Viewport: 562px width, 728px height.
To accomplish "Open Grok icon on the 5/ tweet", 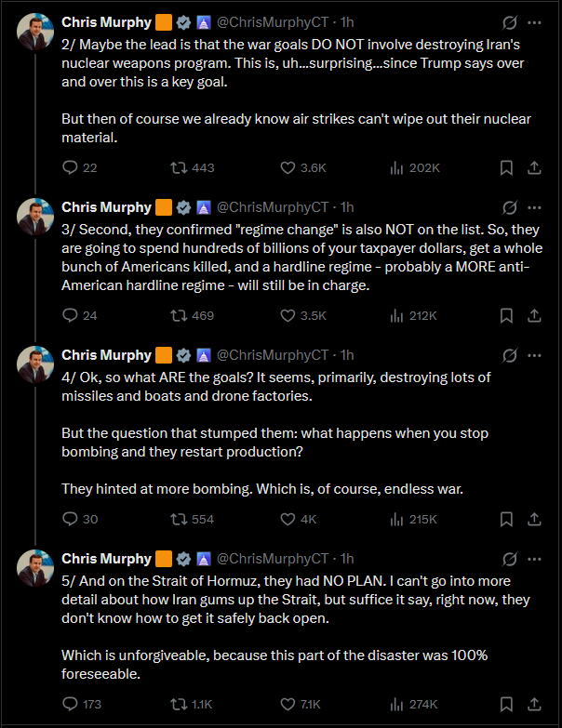I will 509,559.
